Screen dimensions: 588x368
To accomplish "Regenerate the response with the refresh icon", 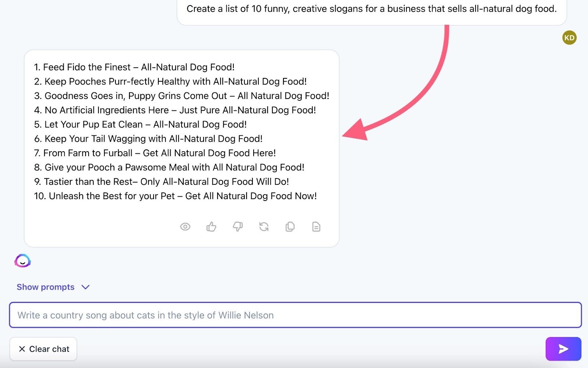I will (264, 227).
